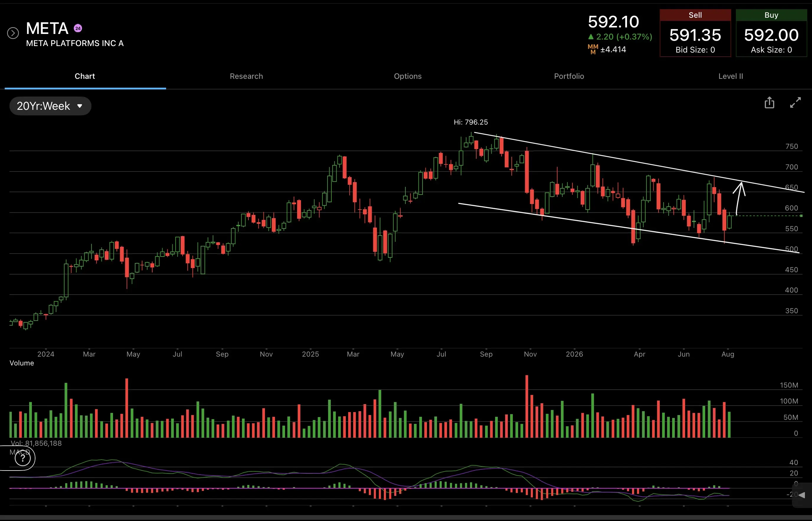Select the Chart tab
812x521 pixels.
[85, 76]
